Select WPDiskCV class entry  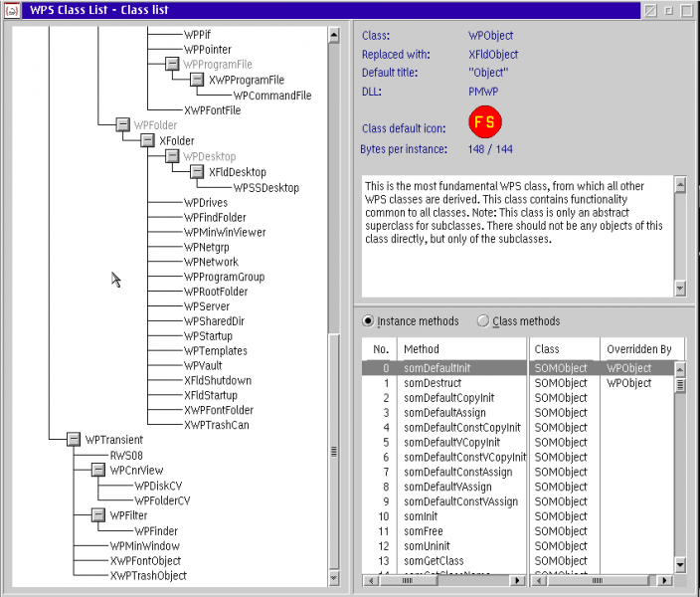[158, 486]
